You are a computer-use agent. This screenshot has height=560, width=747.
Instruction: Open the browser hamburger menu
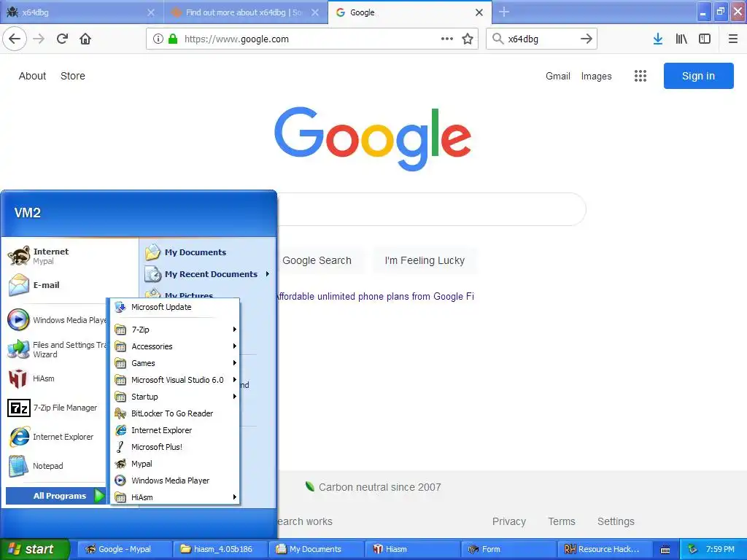(x=733, y=39)
